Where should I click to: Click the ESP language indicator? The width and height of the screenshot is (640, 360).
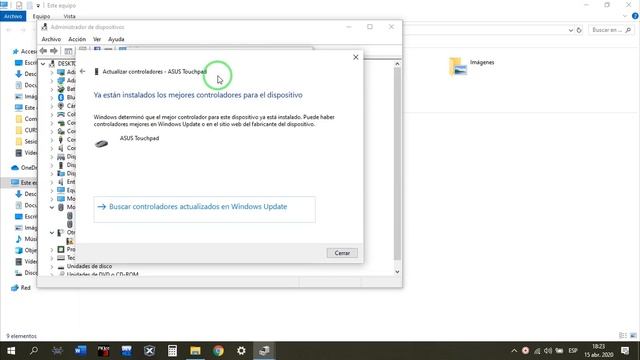[x=573, y=351]
